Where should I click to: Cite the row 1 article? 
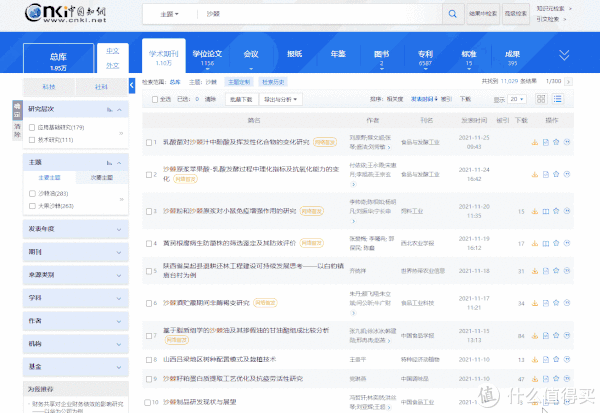567,142
